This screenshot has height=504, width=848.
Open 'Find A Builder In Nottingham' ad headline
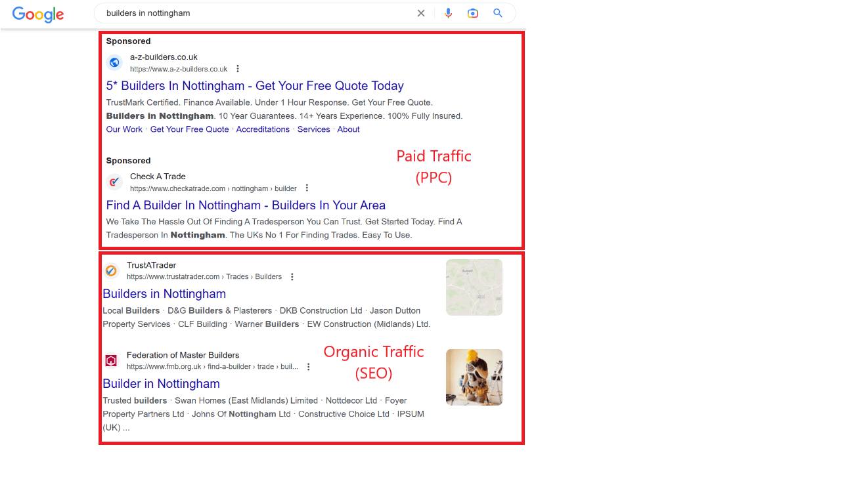246,205
